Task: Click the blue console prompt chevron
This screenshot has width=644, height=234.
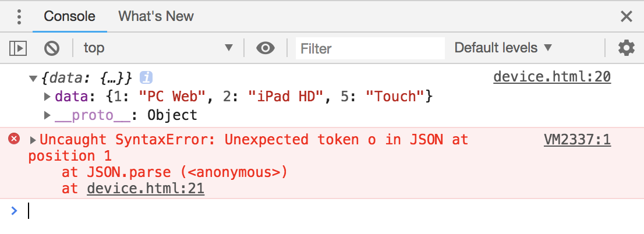Action: (x=15, y=211)
